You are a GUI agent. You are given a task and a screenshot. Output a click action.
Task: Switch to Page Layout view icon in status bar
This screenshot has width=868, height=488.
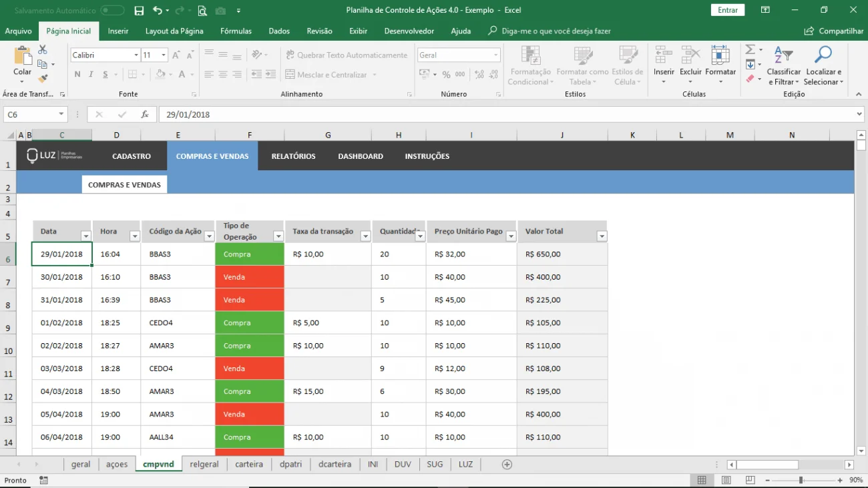pyautogui.click(x=726, y=480)
